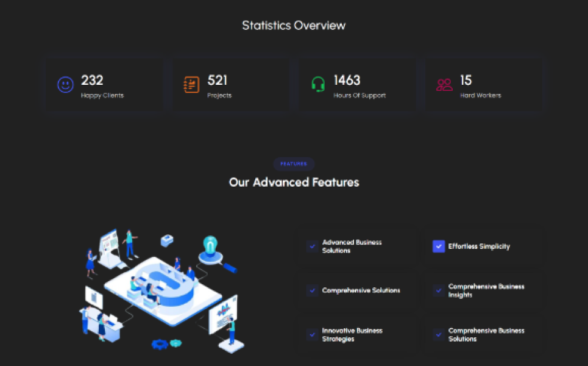Check the Comprehensive Business Insights box
Image resolution: width=588 pixels, height=366 pixels.
click(x=439, y=290)
